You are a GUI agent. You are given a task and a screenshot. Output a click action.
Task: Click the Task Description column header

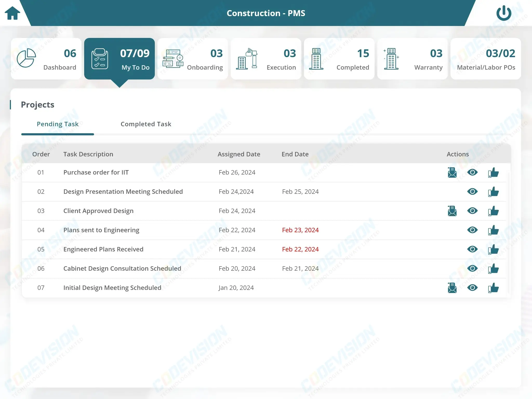tap(88, 154)
